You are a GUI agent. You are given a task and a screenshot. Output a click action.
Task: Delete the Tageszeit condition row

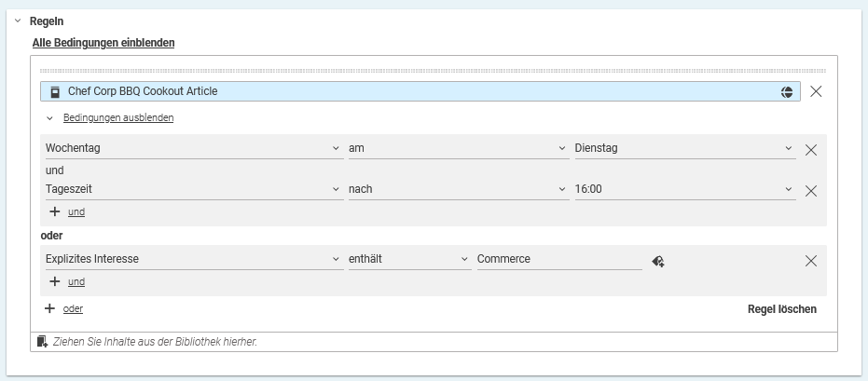(810, 190)
